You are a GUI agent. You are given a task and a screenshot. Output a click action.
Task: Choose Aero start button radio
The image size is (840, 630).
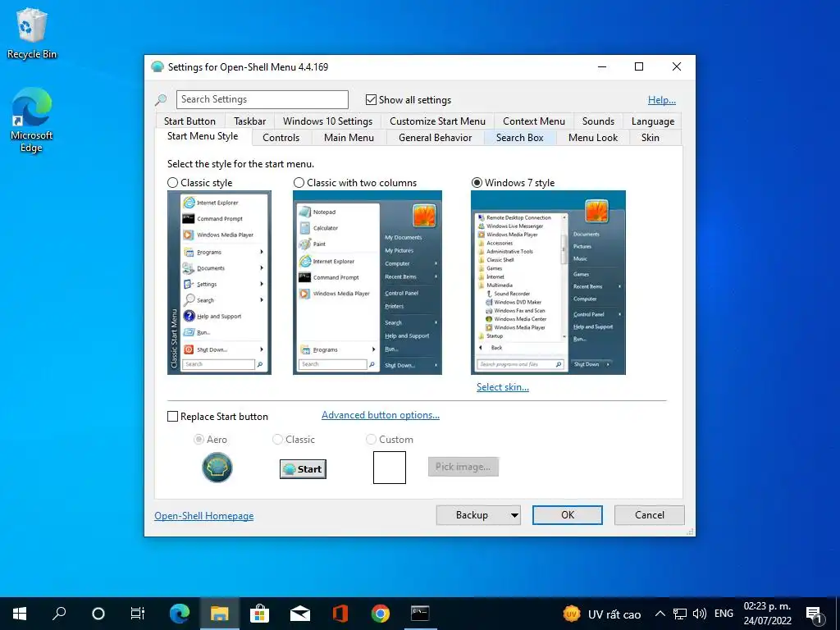[199, 440]
